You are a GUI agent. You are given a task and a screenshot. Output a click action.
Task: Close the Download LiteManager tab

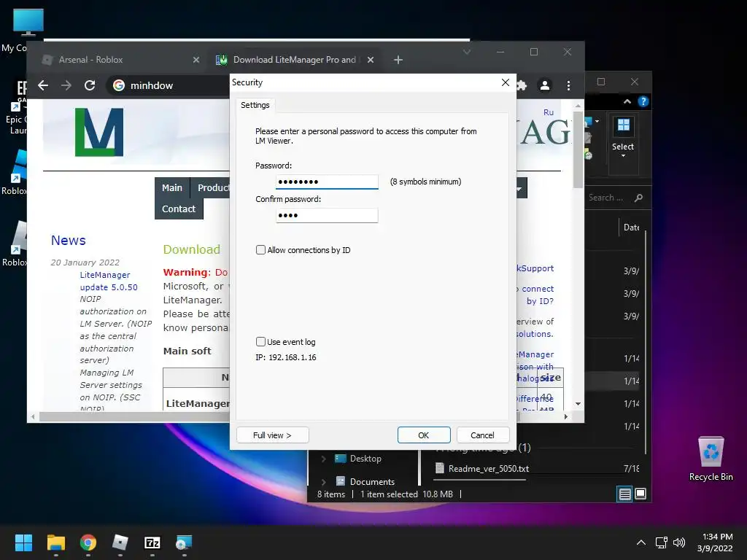click(x=371, y=60)
